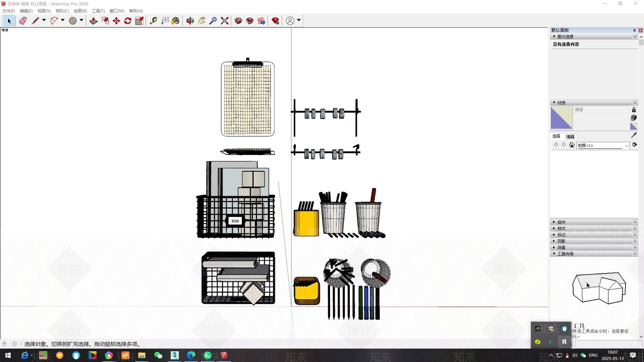
Task: Click the current material preview swatch
Action: click(x=561, y=118)
